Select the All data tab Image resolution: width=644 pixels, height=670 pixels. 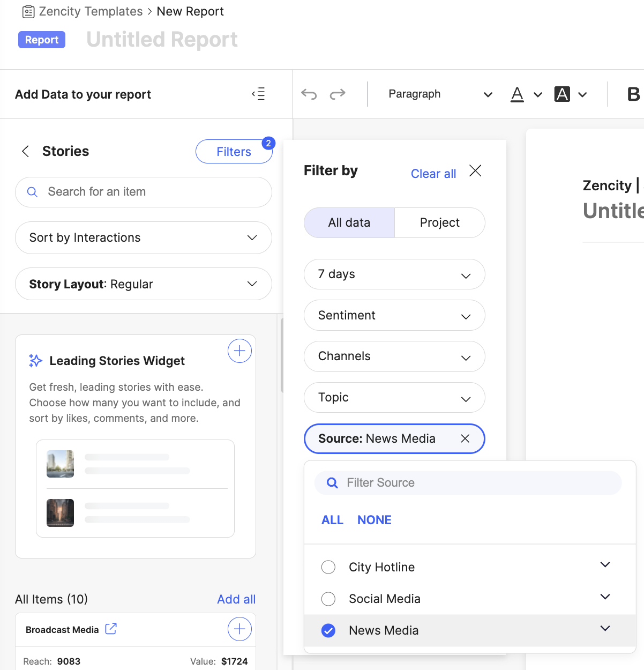[349, 222]
